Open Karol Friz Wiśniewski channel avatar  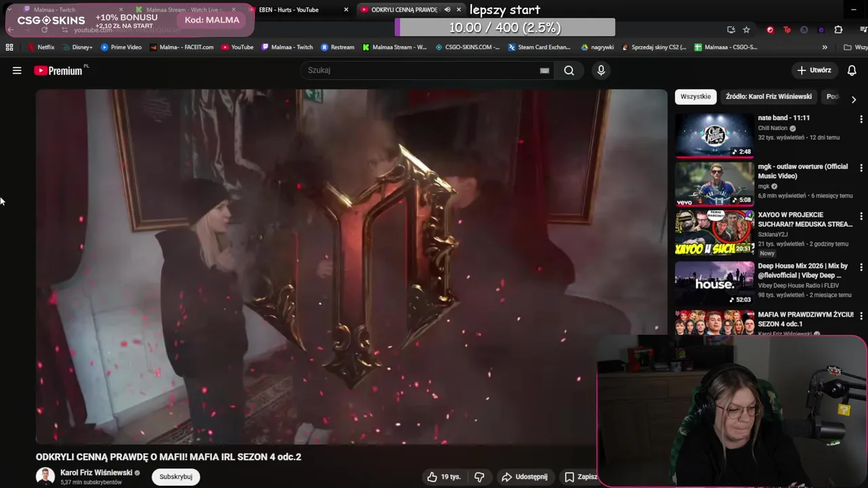coord(45,476)
